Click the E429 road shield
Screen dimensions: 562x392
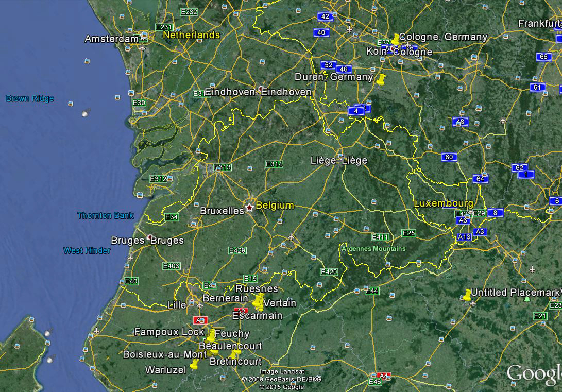237,250
